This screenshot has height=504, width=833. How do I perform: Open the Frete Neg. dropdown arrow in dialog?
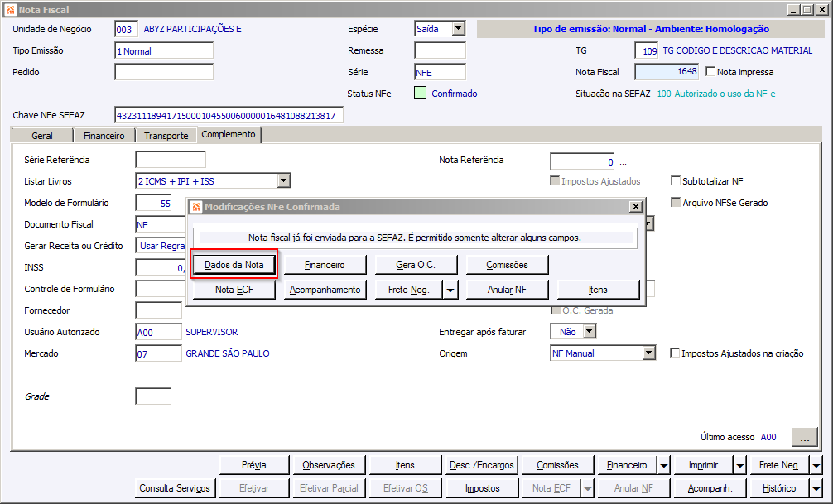[x=450, y=290]
